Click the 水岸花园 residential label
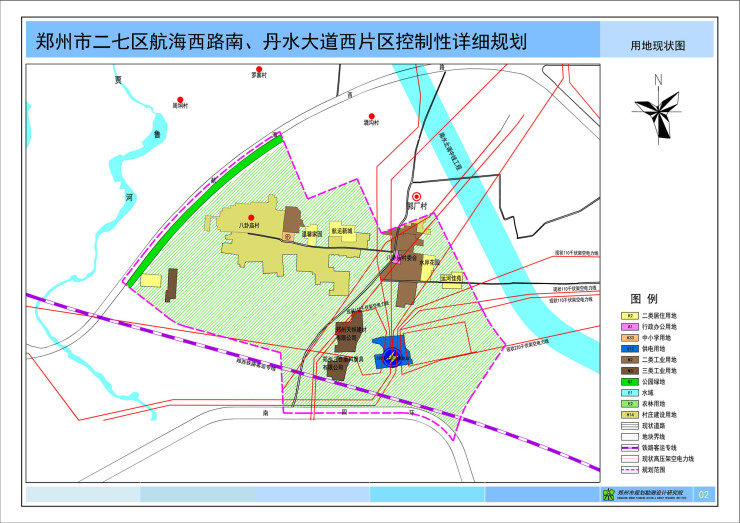Viewport: 740px width, 523px height. (x=429, y=262)
